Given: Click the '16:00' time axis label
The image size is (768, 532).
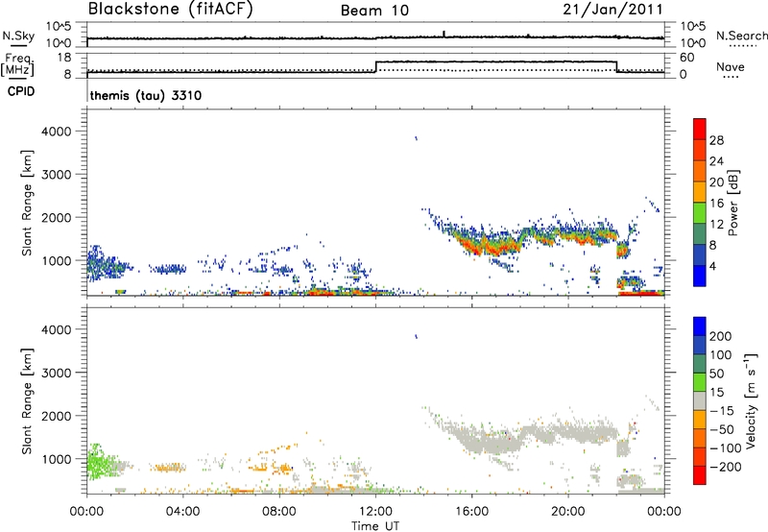Looking at the screenshot, I should (471, 512).
